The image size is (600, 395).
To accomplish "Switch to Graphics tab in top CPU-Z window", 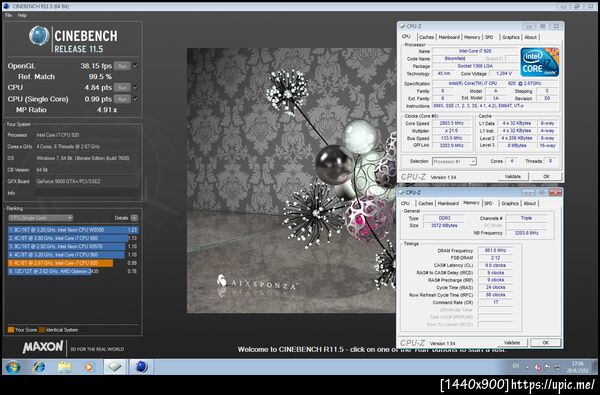I will point(510,37).
